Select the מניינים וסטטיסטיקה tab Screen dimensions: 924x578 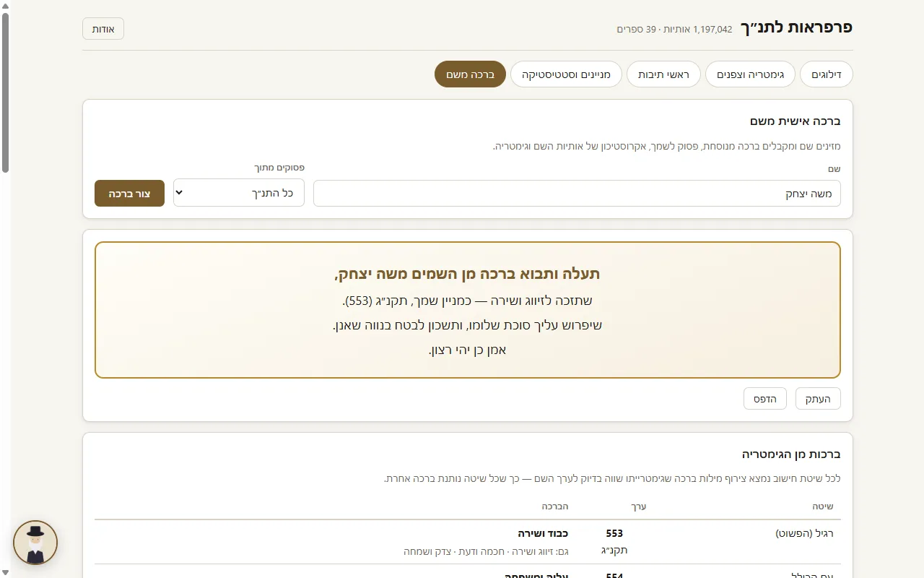pyautogui.click(x=566, y=74)
